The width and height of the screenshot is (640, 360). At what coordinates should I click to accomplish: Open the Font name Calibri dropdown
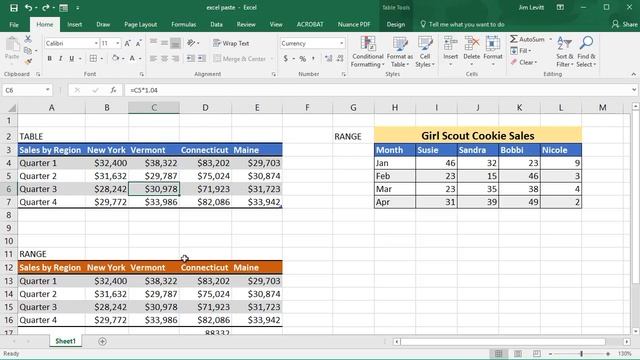96,43
